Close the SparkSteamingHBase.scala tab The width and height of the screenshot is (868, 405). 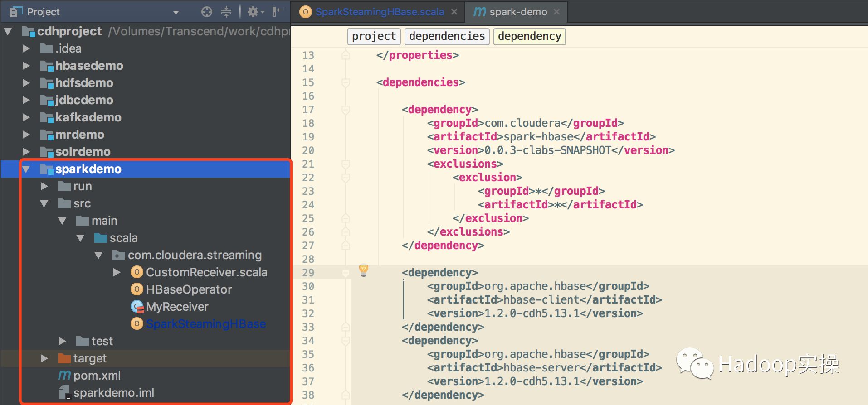coord(454,12)
